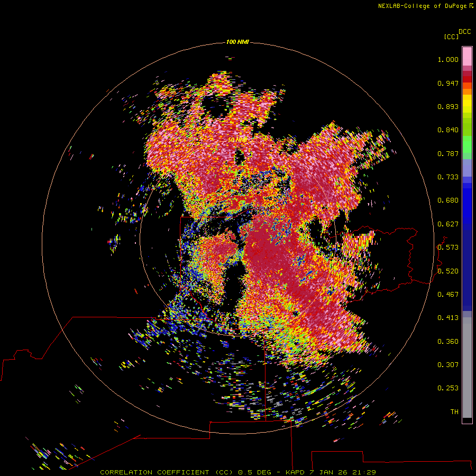Click the 50 NMI range ring label
Image resolution: width=476 pixels, height=476 pixels.
point(237,140)
